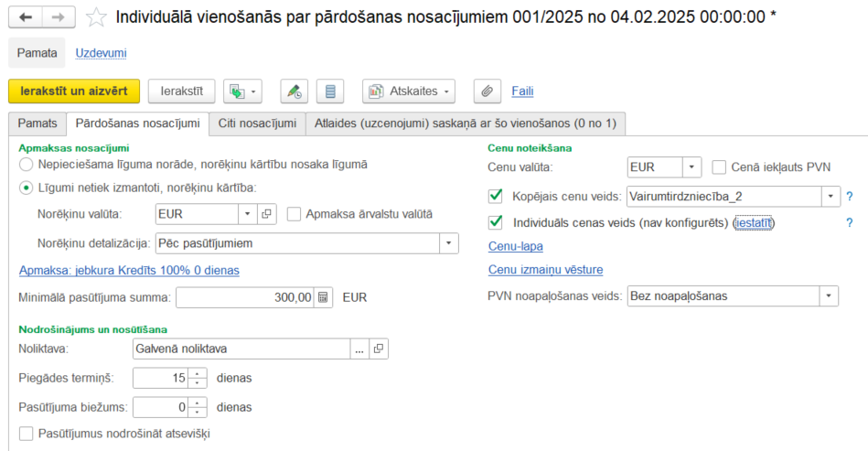Image resolution: width=868 pixels, height=451 pixels.
Task: Click iestatīt link for individual price type
Action: 753,223
